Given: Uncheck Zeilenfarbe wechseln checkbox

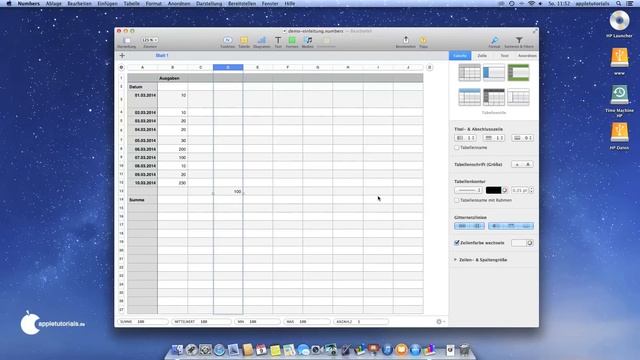Looking at the screenshot, I should (457, 243).
